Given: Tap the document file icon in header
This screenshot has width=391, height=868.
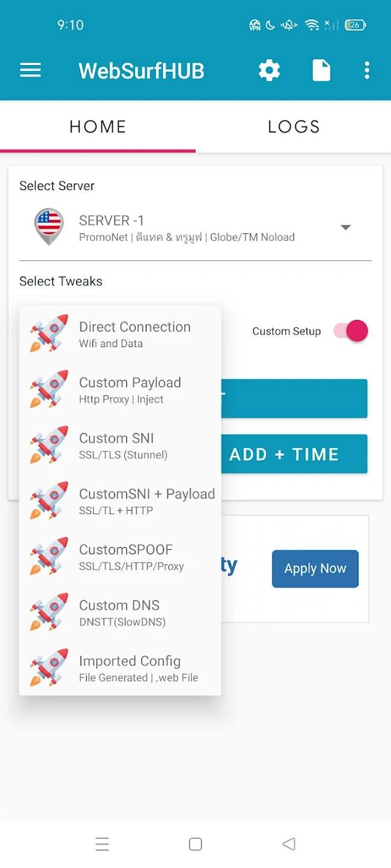Looking at the screenshot, I should pyautogui.click(x=321, y=71).
